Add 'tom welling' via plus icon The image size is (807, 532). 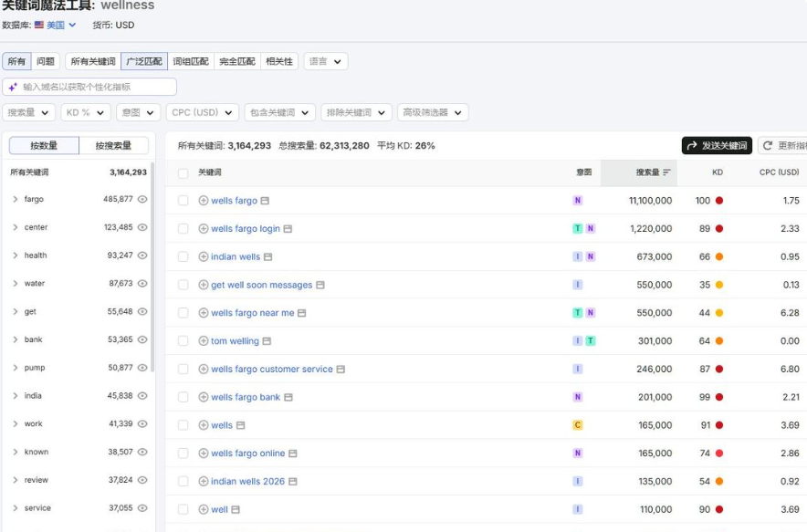pyautogui.click(x=204, y=340)
